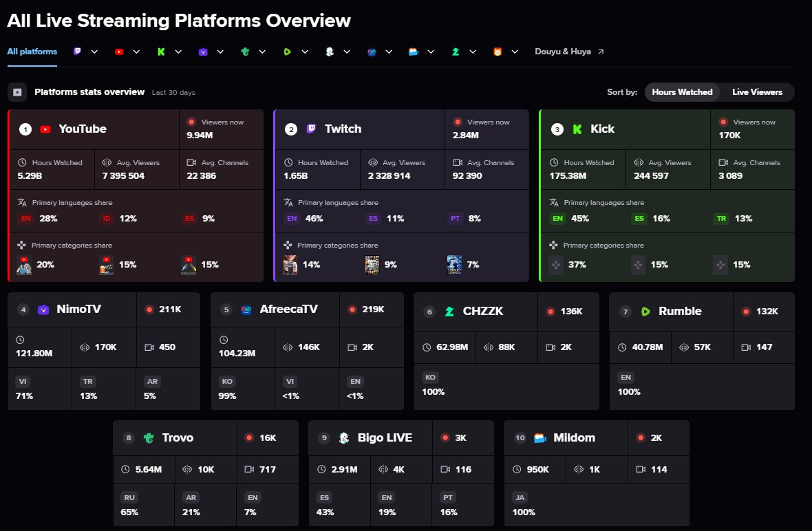Click Twitch's top category thumbnail with 14% share
Screen dimensions: 812x531
tap(290, 265)
